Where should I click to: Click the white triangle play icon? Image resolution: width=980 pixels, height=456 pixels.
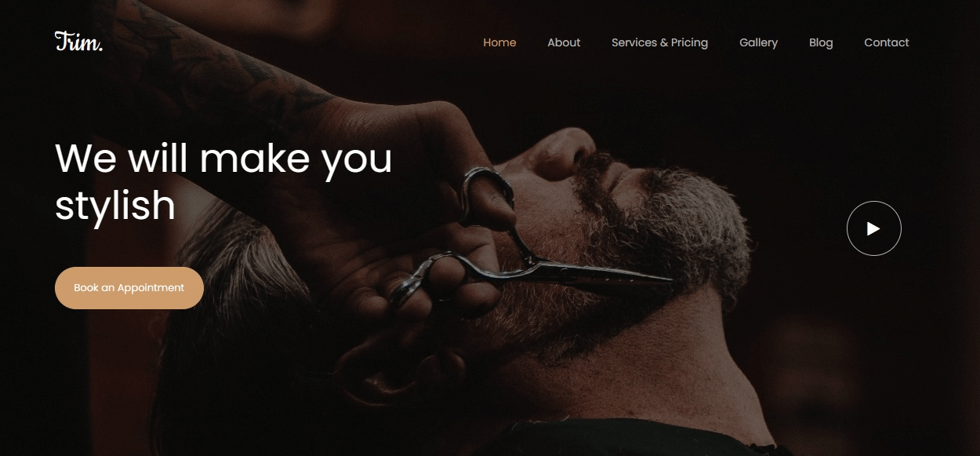(x=873, y=228)
